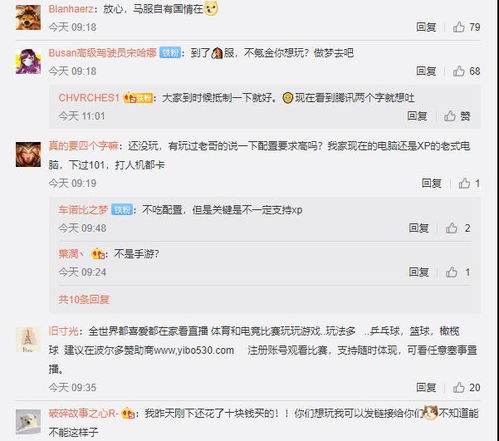The image size is (499, 441).
Task: Click 铁粉 badge beside 车诺比之梦
Action: [122, 210]
